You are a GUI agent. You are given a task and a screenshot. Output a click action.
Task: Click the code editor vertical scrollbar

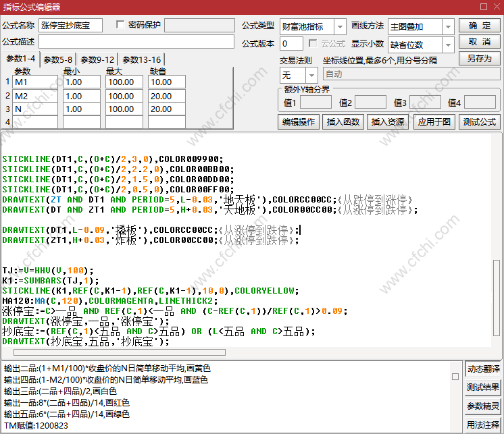[x=497, y=298]
